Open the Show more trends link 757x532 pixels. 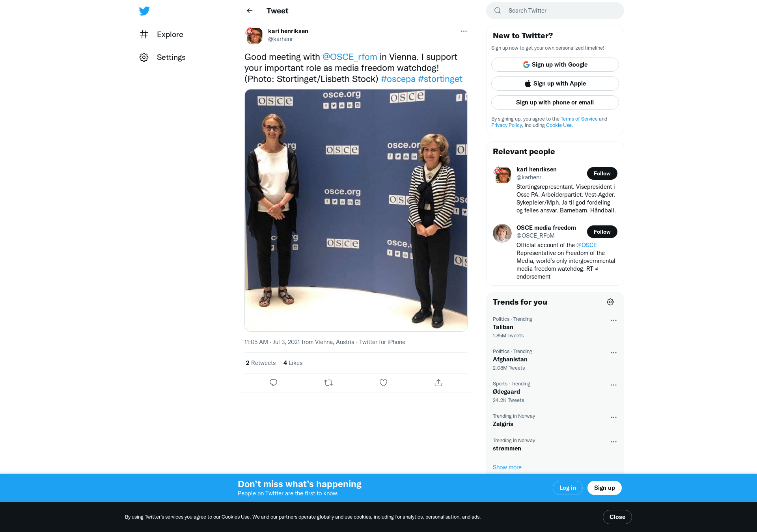(507, 467)
